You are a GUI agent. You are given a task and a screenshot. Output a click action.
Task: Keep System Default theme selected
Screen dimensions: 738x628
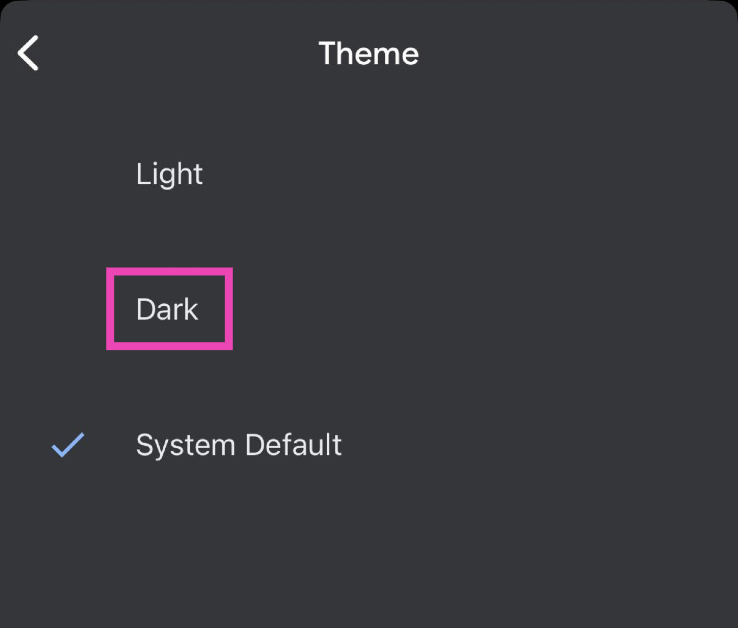click(238, 445)
